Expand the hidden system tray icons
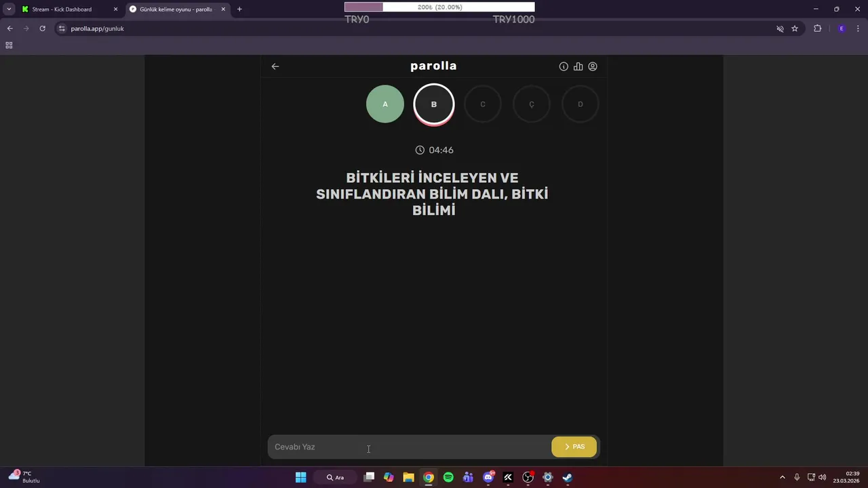The image size is (868, 488). 783,477
